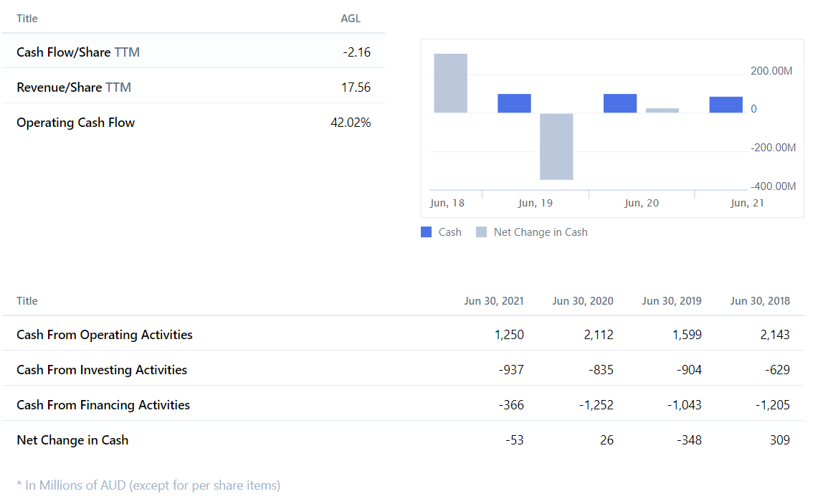Click the 309 net change value for 2018

tap(780, 440)
